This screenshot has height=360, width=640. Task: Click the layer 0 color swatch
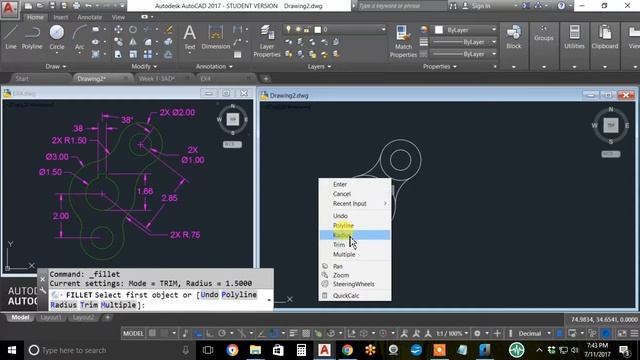pos(318,29)
